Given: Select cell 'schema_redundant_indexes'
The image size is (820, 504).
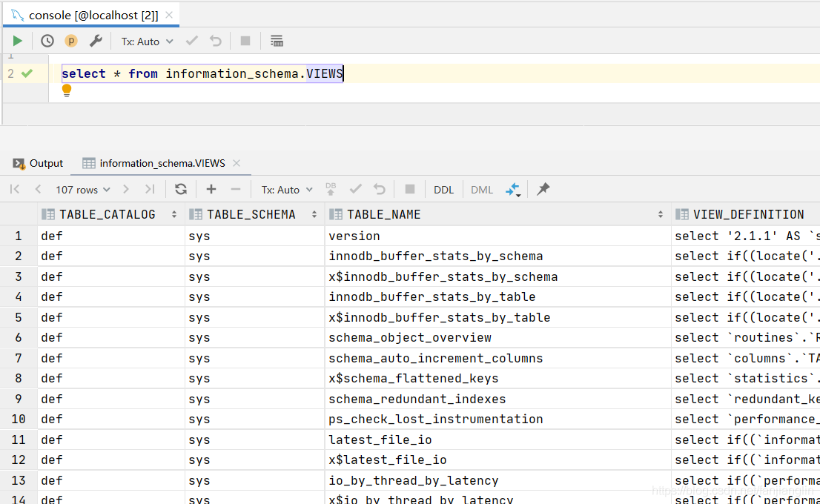Looking at the screenshot, I should tap(497, 399).
